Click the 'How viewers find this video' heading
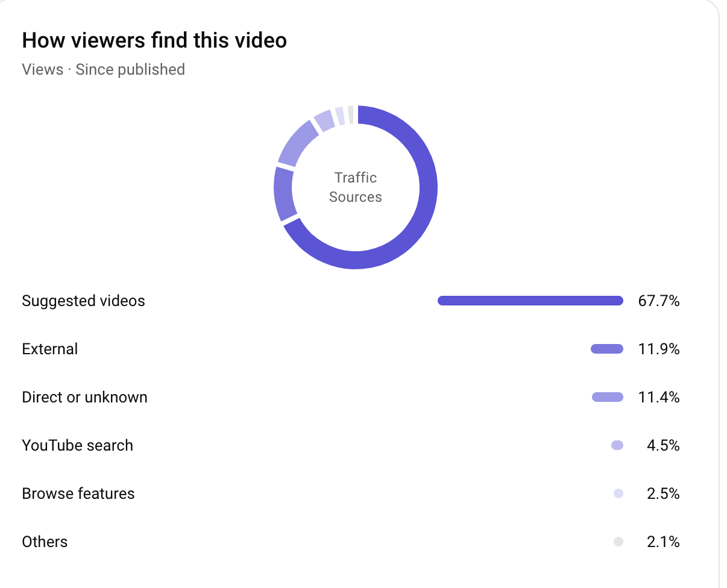Image resolution: width=727 pixels, height=588 pixels. point(154,40)
